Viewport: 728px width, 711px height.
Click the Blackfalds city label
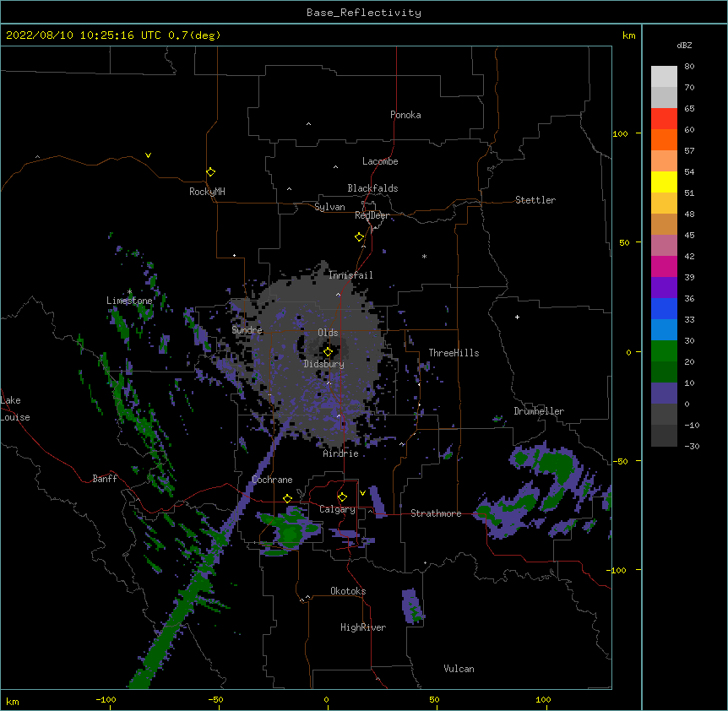(372, 188)
